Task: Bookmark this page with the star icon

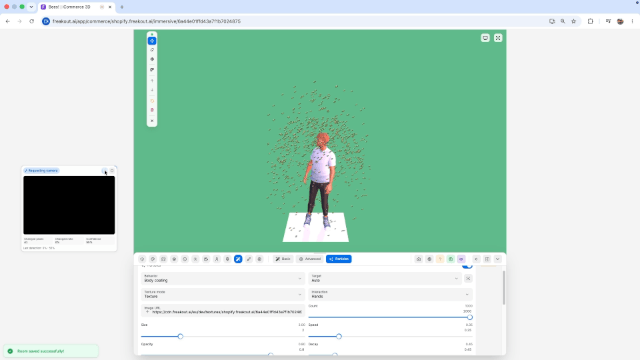Action: pos(573,21)
